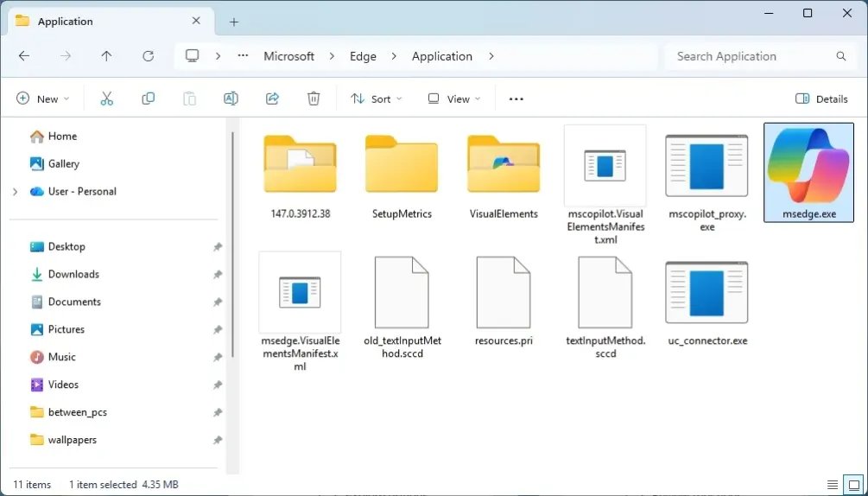Click the Copy icon in toolbar

pos(149,99)
